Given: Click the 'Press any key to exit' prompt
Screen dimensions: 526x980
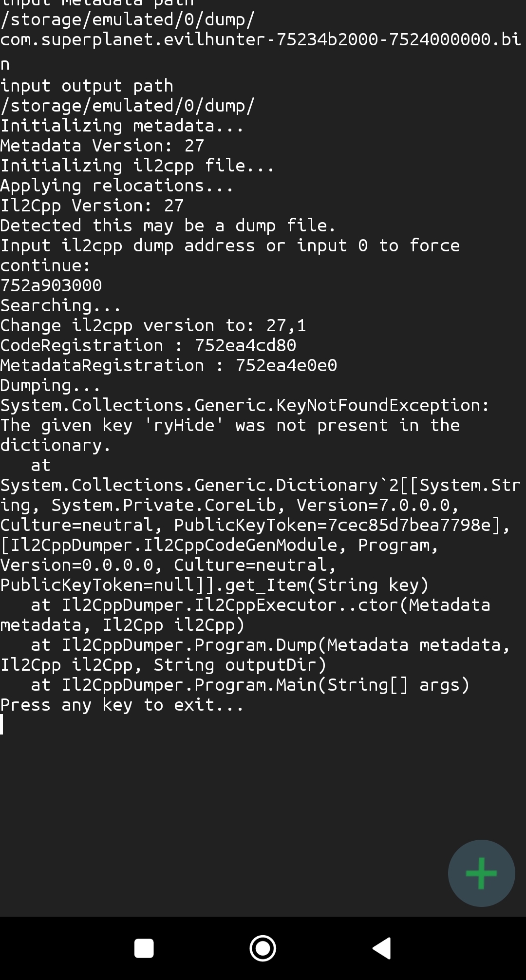Looking at the screenshot, I should click(x=122, y=704).
